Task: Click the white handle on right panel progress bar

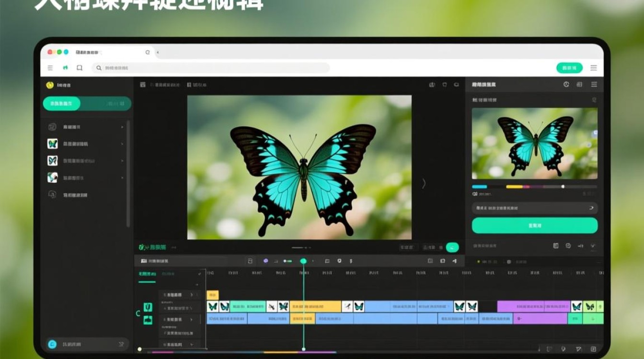Action: pyautogui.click(x=563, y=187)
